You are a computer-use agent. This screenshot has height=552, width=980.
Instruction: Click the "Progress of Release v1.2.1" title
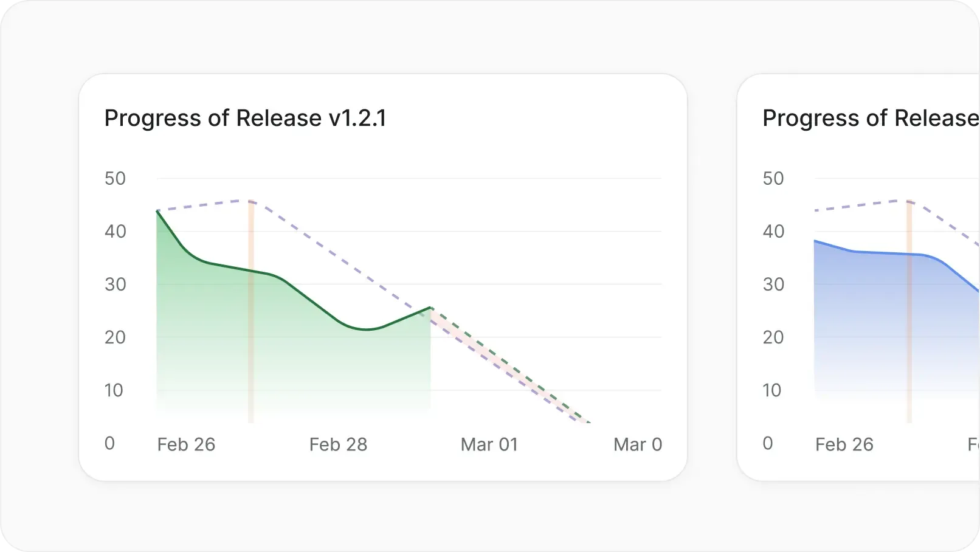coord(245,118)
